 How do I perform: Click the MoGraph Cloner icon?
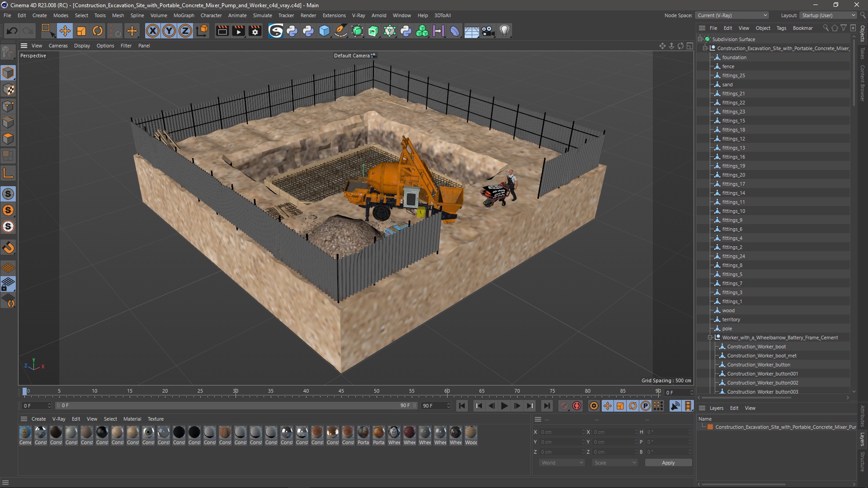tap(422, 31)
